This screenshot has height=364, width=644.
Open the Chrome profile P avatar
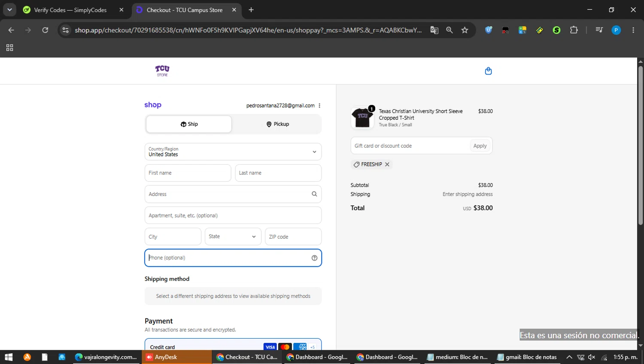[616, 30]
